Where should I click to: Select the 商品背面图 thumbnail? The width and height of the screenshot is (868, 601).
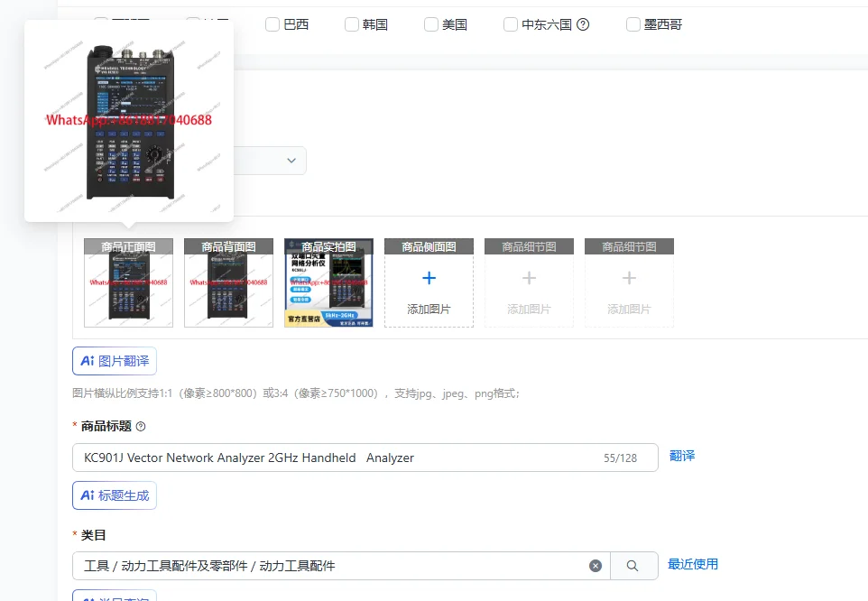[228, 282]
